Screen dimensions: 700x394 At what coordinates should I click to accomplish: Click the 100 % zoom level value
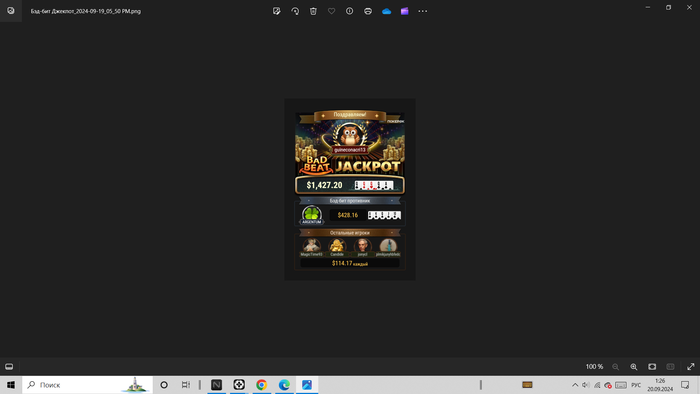[594, 366]
